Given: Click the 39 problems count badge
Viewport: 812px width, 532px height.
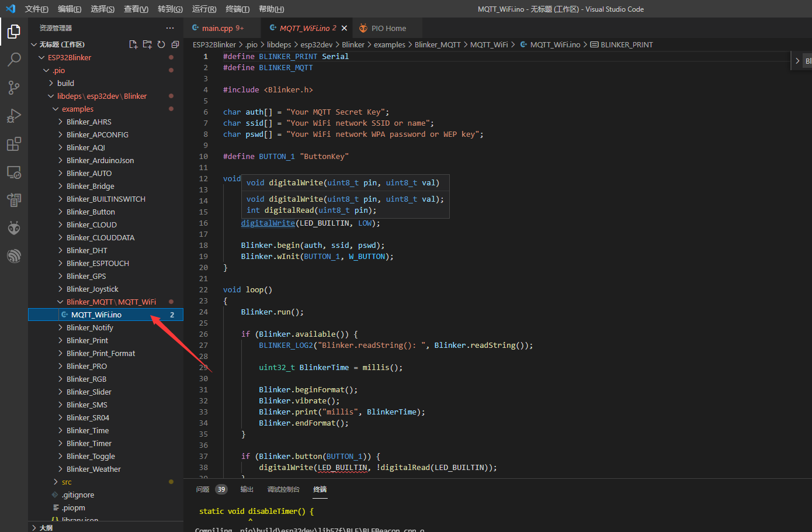Looking at the screenshot, I should (x=221, y=489).
